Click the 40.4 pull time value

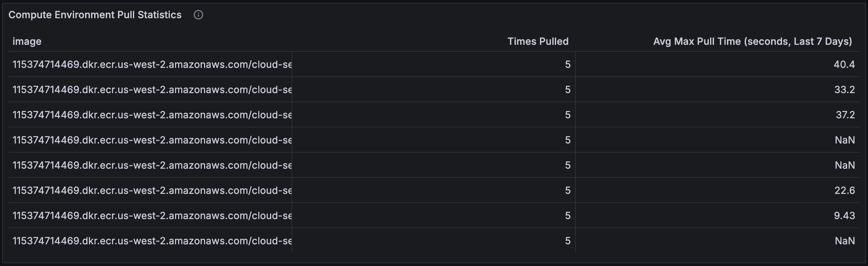[x=844, y=64]
